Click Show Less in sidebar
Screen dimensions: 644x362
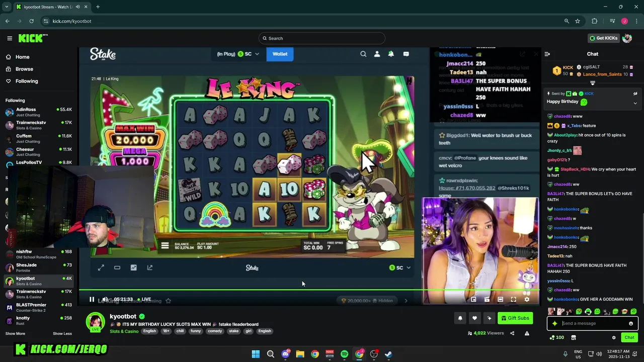(62, 333)
